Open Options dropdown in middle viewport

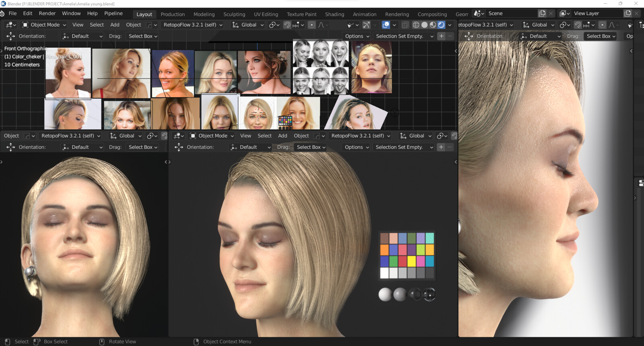click(357, 147)
